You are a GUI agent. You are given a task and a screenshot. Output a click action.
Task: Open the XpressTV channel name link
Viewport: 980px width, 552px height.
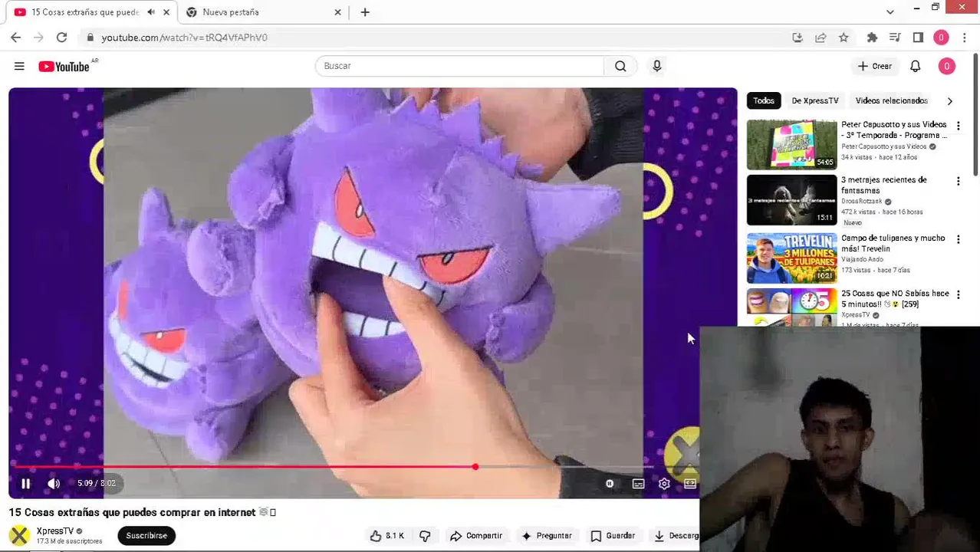[x=55, y=531]
